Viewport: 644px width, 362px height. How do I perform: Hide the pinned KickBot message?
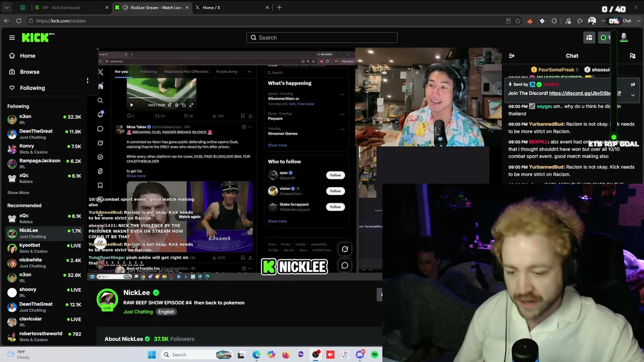[633, 84]
